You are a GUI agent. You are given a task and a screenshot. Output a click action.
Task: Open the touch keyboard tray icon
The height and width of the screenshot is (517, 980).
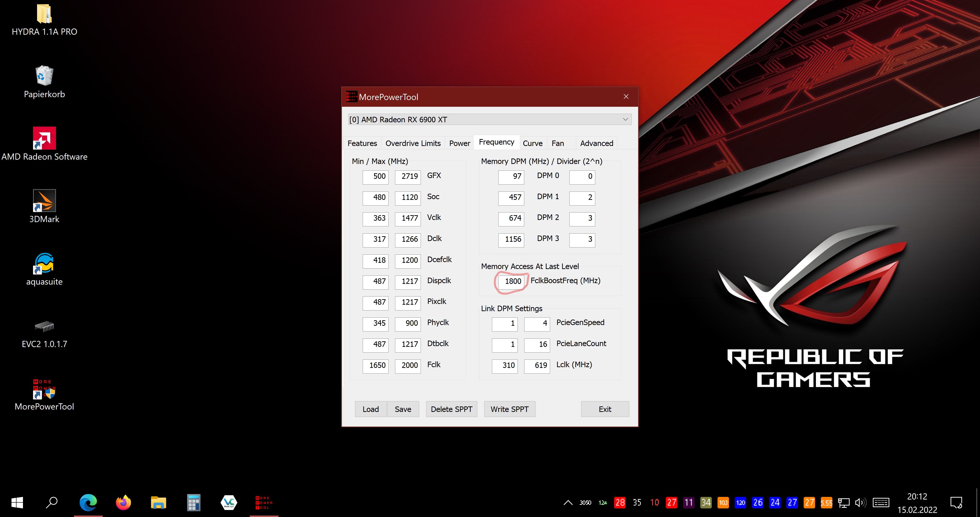pos(881,503)
